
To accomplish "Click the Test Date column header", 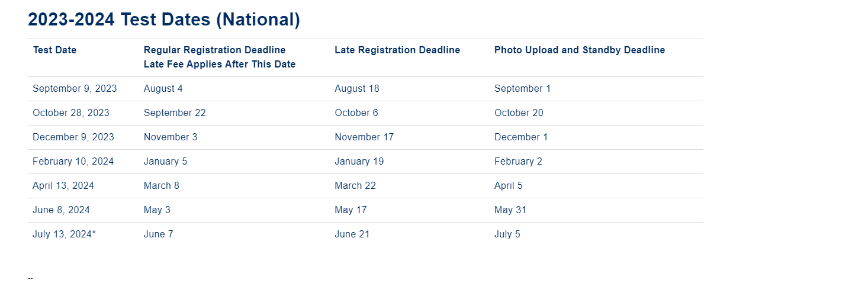I will click(54, 50).
